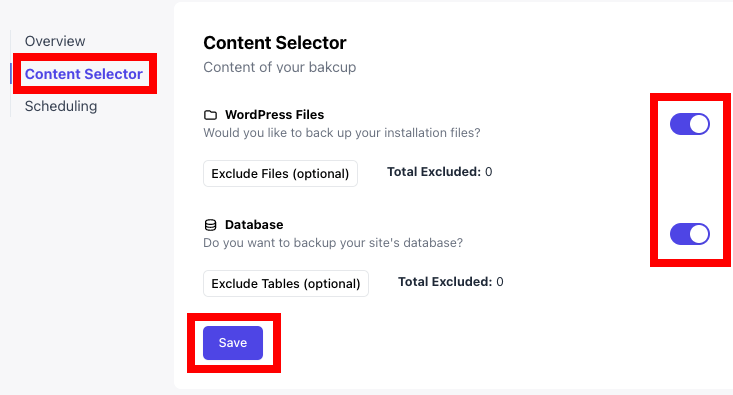
Task: Toggle the WordPress Files backup switch
Action: [690, 124]
